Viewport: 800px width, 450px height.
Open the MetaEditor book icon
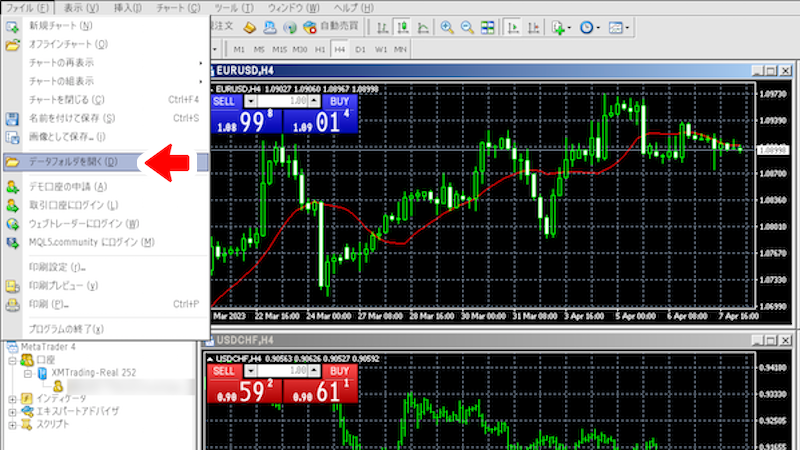[249, 28]
